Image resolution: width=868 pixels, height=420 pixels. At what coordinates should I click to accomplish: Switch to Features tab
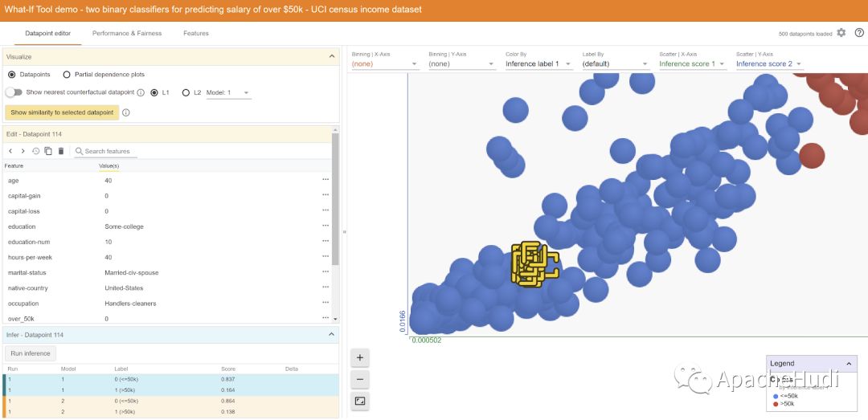click(196, 33)
